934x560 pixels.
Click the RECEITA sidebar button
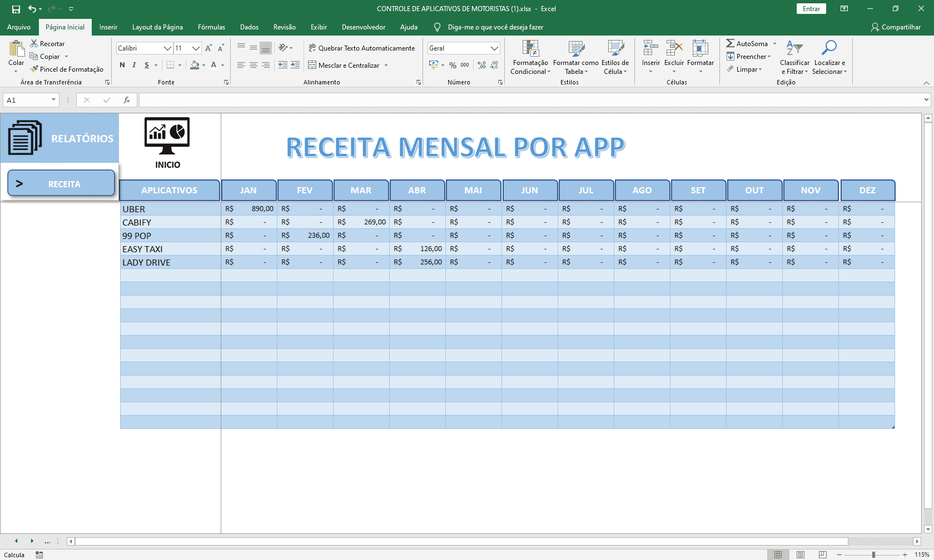[x=61, y=183]
